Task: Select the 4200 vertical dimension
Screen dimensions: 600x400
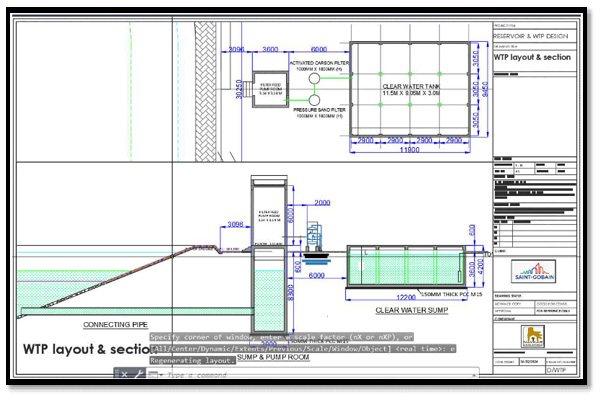Action: [481, 266]
